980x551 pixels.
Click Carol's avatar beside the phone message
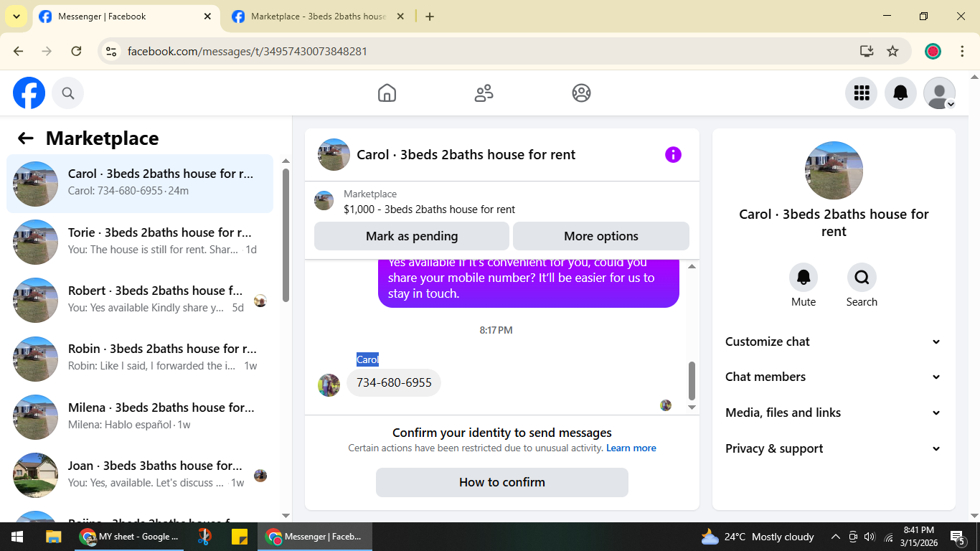pyautogui.click(x=329, y=385)
